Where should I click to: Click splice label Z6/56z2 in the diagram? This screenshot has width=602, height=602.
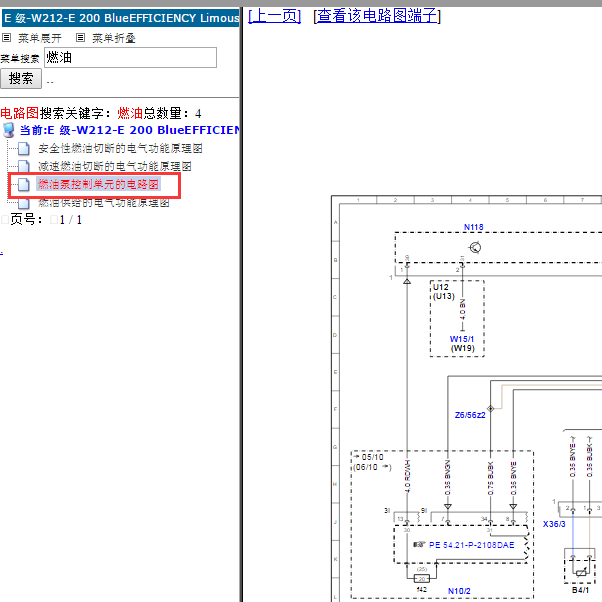tap(470, 415)
